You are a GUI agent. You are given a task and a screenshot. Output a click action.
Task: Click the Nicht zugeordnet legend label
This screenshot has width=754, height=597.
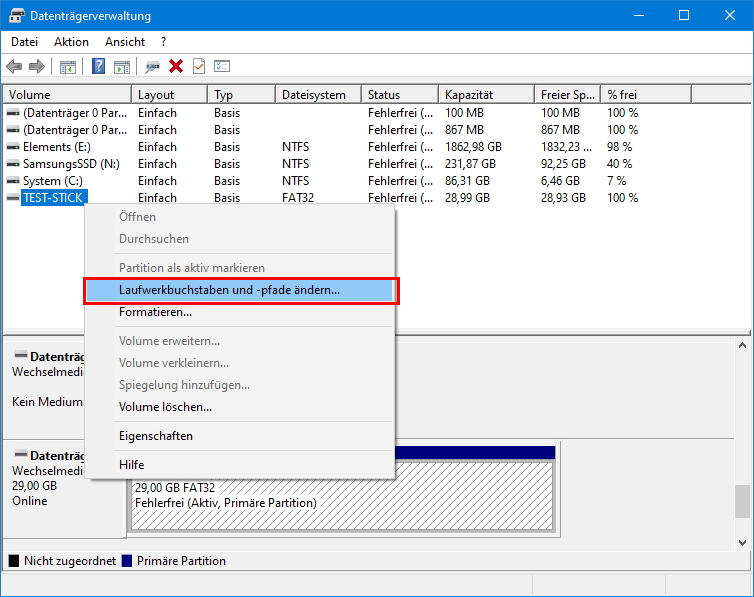tap(70, 561)
